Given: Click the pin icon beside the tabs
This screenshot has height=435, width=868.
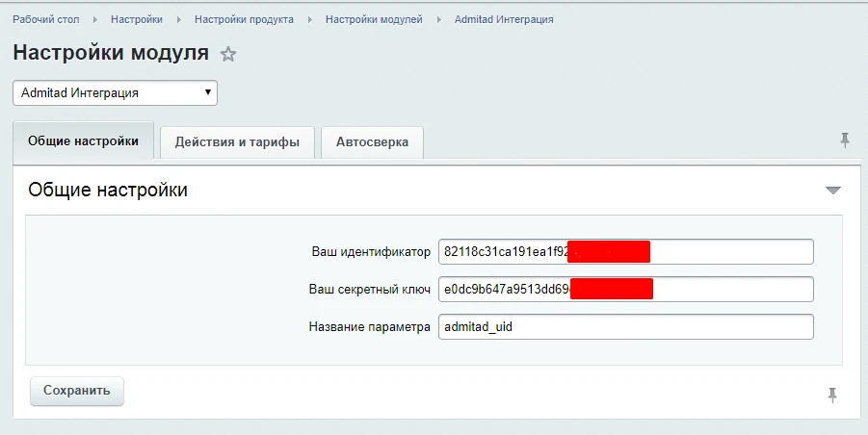Looking at the screenshot, I should [844, 141].
